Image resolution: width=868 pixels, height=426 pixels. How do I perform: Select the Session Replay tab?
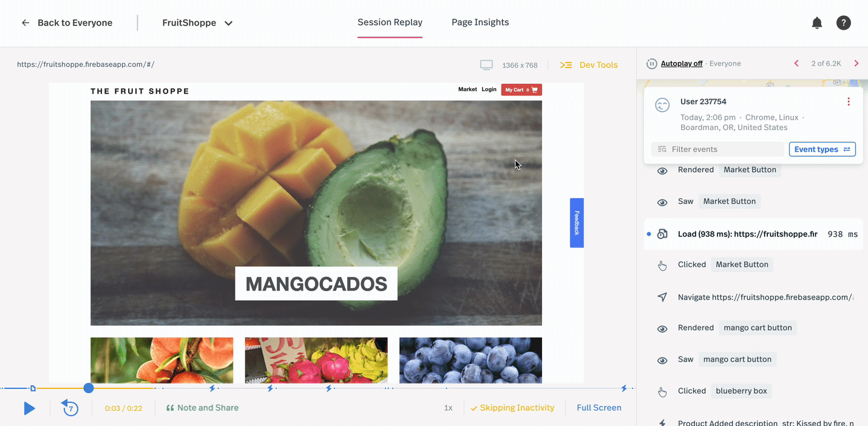(x=390, y=22)
